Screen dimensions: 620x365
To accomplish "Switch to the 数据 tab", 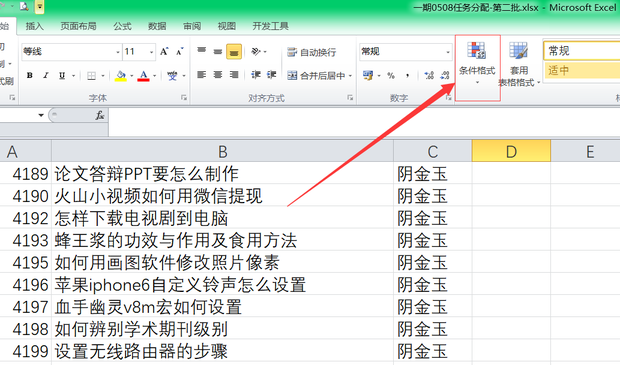I will [x=157, y=26].
